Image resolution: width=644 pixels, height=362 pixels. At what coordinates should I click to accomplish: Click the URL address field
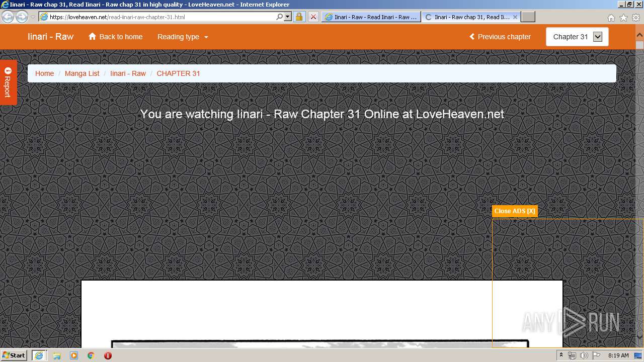click(162, 17)
